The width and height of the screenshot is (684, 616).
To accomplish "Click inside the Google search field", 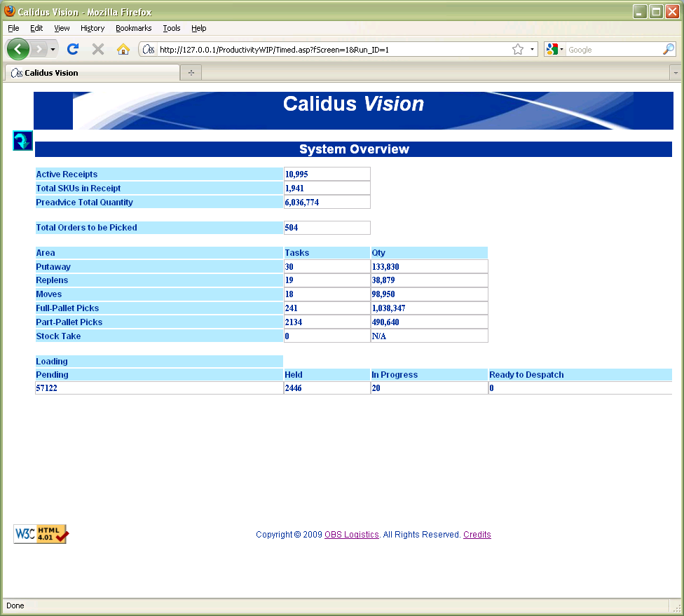I will (x=614, y=50).
